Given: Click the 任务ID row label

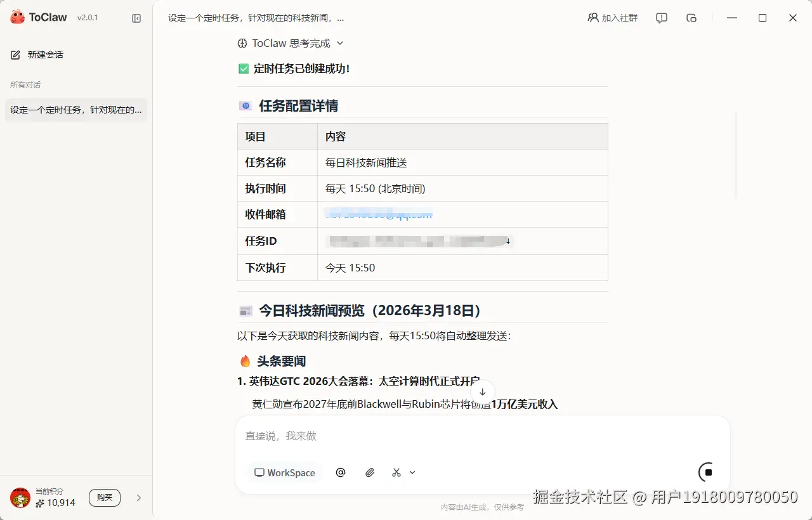Looking at the screenshot, I should pyautogui.click(x=261, y=241).
